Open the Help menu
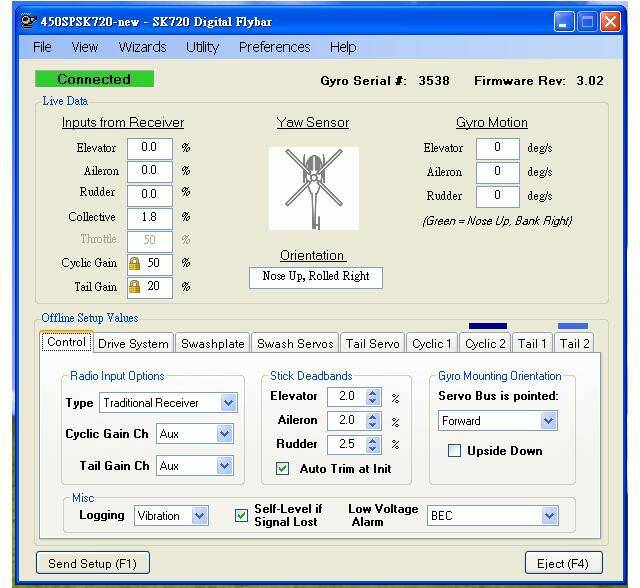This screenshot has width=640, height=588. (x=343, y=47)
